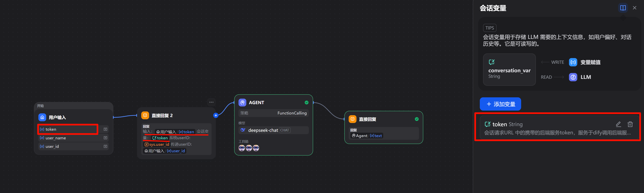Select the user_name input variable row
This screenshot has width=644, height=193.
[74, 138]
